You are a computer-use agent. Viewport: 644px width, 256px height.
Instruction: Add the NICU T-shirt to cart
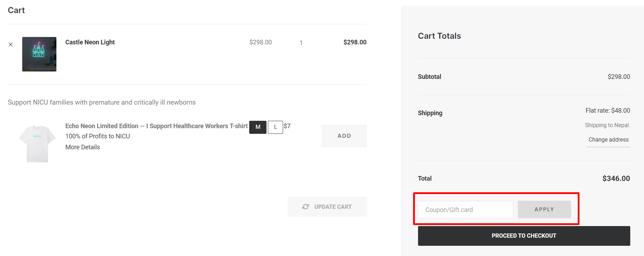pyautogui.click(x=344, y=136)
